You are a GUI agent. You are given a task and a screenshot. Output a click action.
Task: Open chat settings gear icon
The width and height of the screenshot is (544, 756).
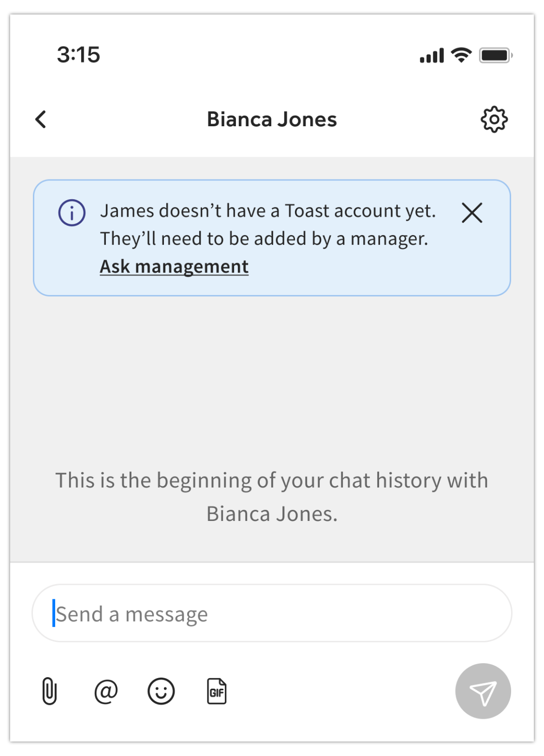point(494,119)
